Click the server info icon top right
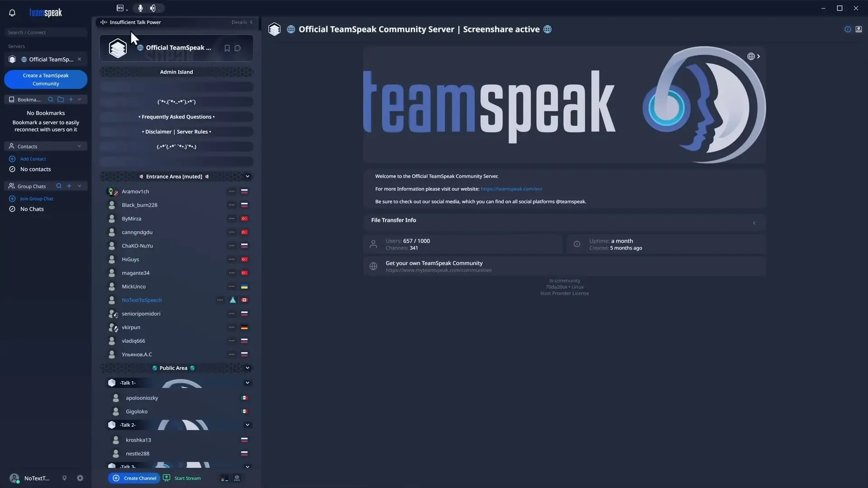The image size is (868, 488). [x=848, y=29]
